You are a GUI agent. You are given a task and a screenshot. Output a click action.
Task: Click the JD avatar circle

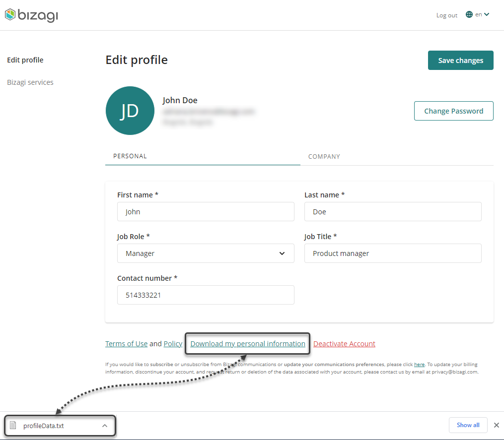click(x=130, y=111)
